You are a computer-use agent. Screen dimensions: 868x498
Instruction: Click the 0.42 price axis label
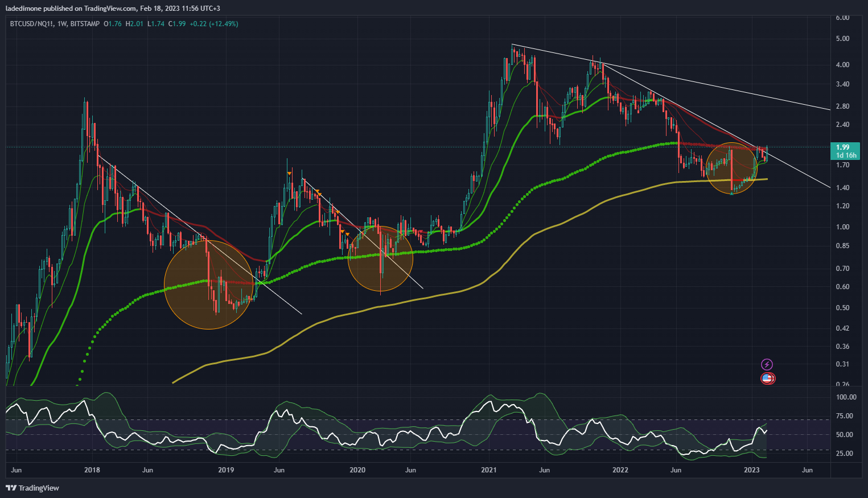coord(842,328)
